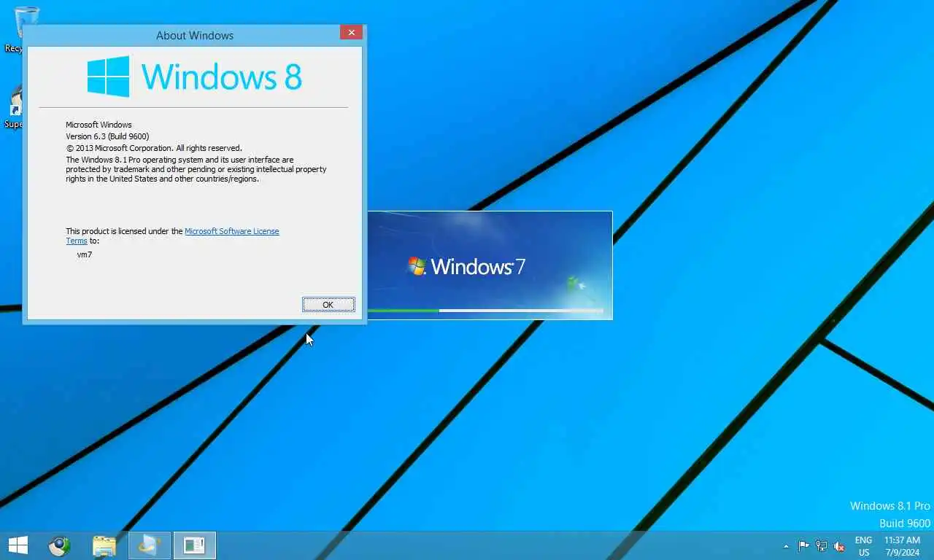Screen dimensions: 934x560
Task: Open the ENG US input language indicator
Action: [x=863, y=546]
